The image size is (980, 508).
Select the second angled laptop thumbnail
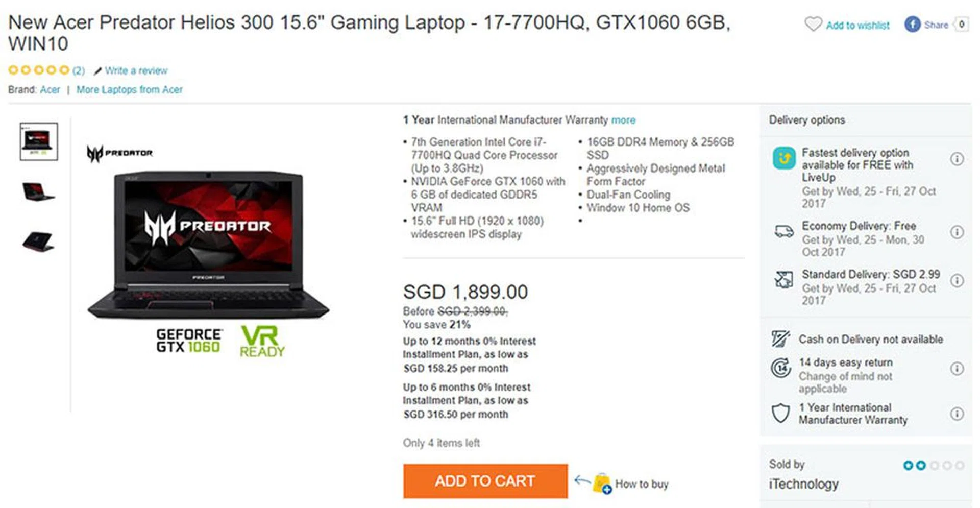(x=38, y=192)
